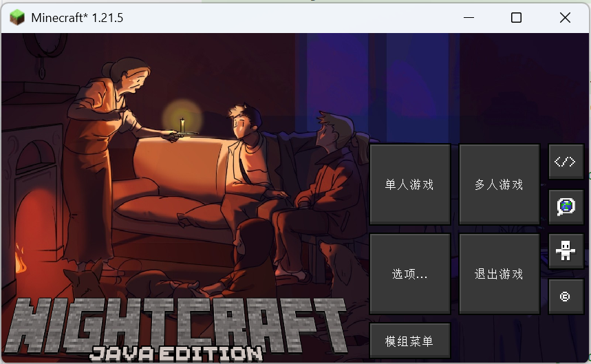The width and height of the screenshot is (591, 364).
Task: Maximize the Minecraft window
Action: pos(516,18)
